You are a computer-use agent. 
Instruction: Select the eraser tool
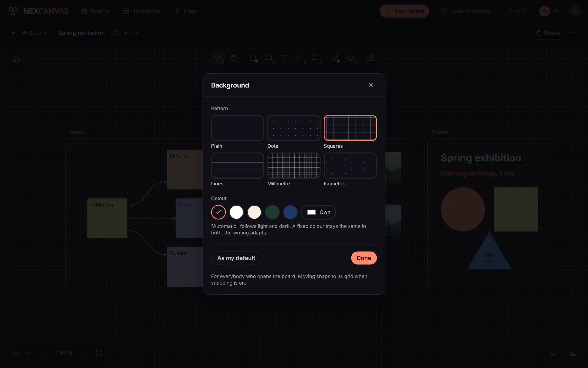(x=351, y=58)
